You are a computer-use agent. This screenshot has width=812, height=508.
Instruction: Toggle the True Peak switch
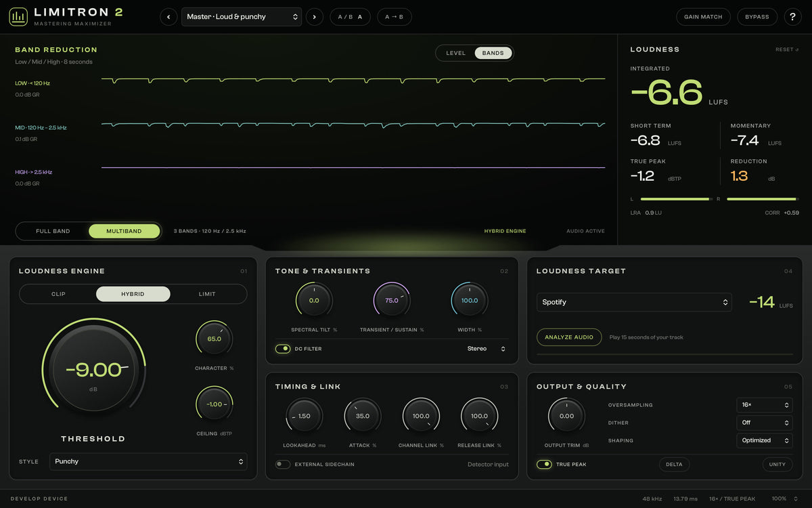tap(544, 464)
